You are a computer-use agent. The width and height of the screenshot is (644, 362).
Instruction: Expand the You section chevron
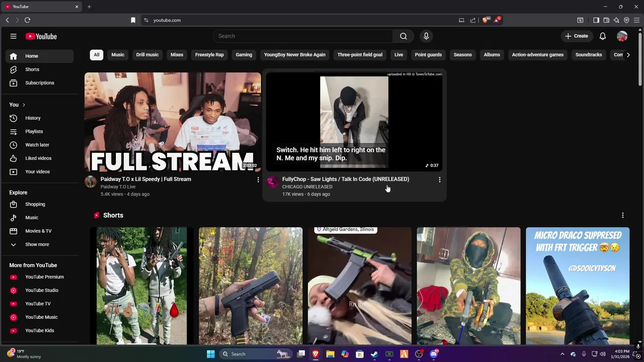click(x=24, y=105)
